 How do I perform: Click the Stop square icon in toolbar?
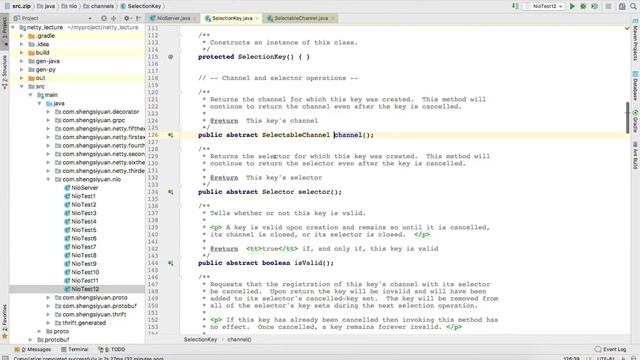pos(608,6)
